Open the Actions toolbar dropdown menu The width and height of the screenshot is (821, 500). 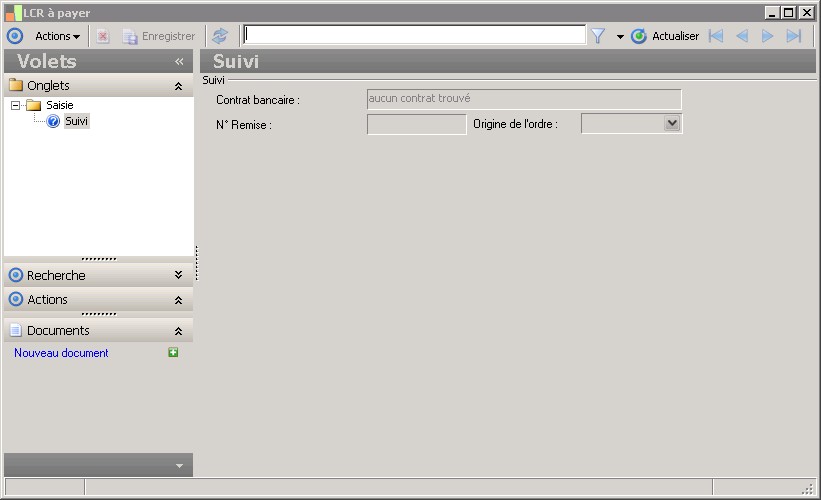58,36
